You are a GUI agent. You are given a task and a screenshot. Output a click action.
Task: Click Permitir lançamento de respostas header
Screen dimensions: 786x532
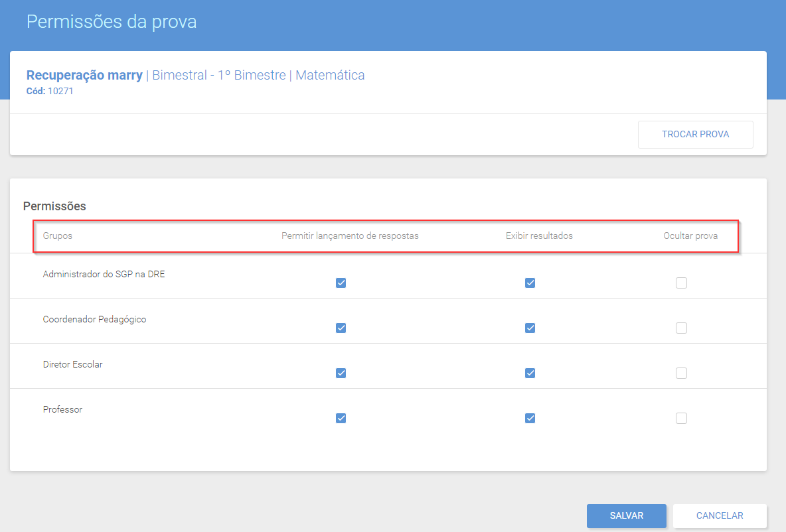click(x=350, y=235)
